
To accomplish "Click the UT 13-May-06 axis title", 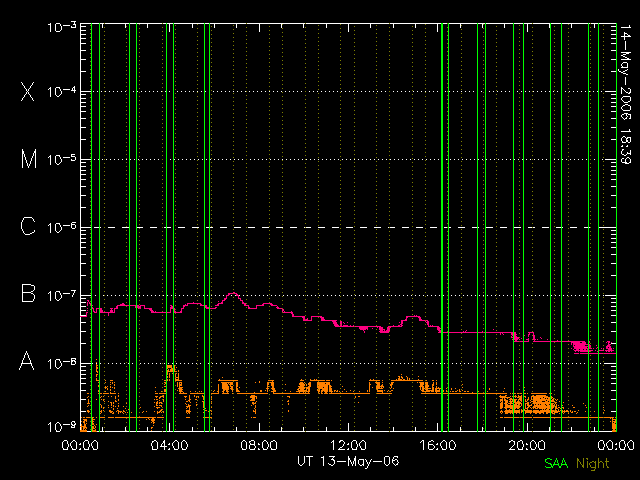I will click(x=348, y=462).
